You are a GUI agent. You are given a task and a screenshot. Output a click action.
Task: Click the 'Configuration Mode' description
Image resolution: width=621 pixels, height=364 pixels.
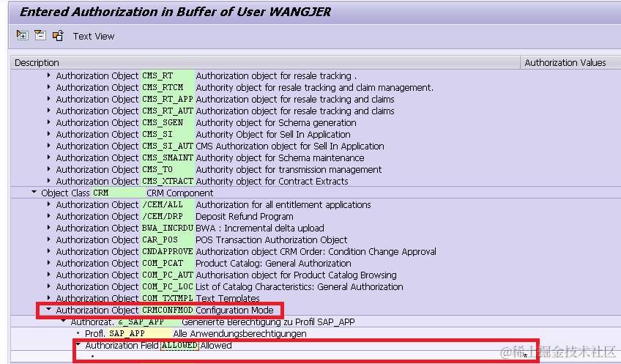(x=234, y=310)
